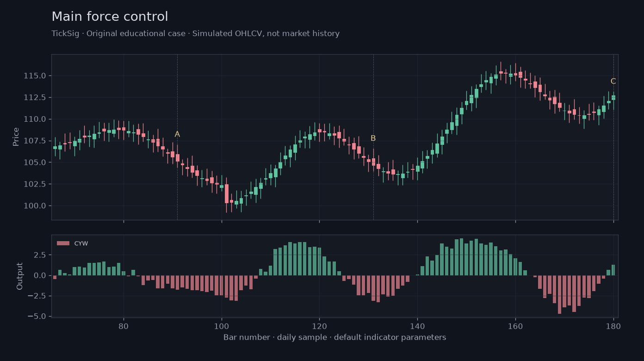Click x-axis tick label 100

pyautogui.click(x=222, y=325)
